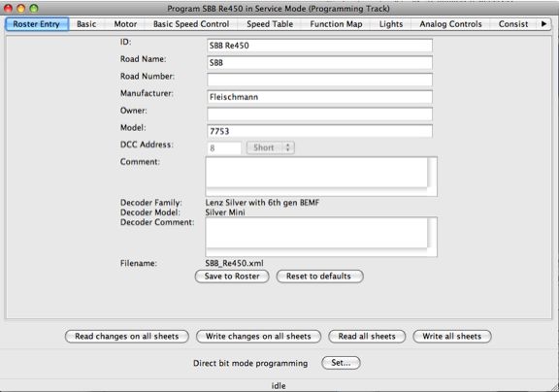Select the Consist tab
The height and width of the screenshot is (392, 559).
tap(513, 24)
